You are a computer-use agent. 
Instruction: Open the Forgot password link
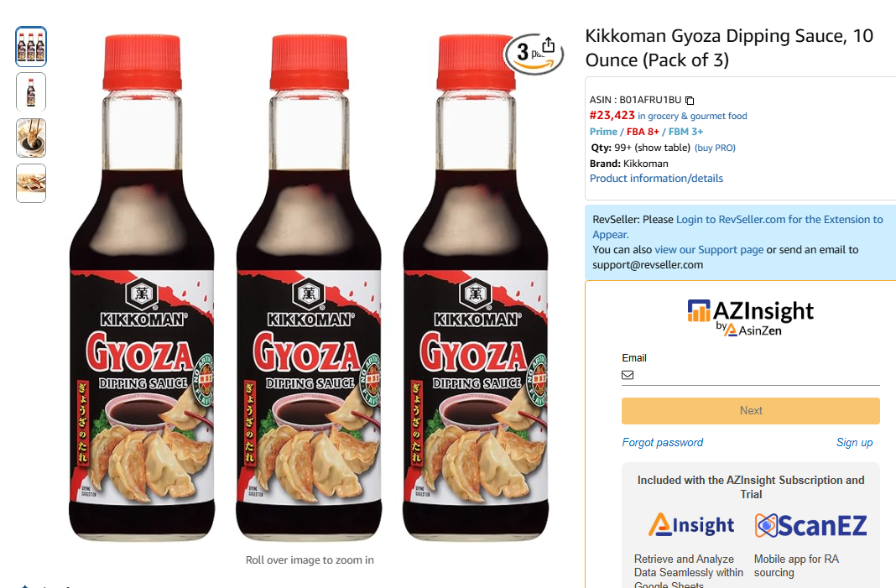click(x=662, y=442)
